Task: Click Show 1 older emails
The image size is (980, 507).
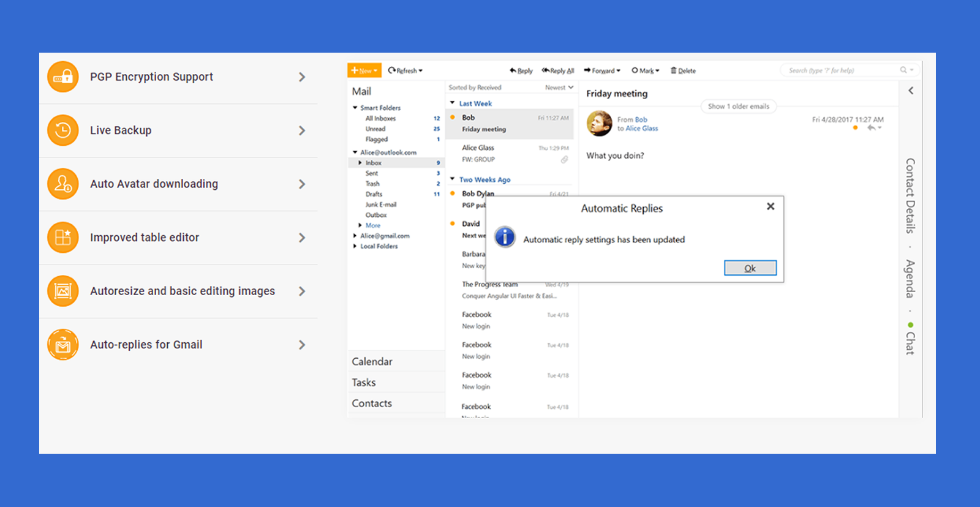Action: [x=738, y=107]
